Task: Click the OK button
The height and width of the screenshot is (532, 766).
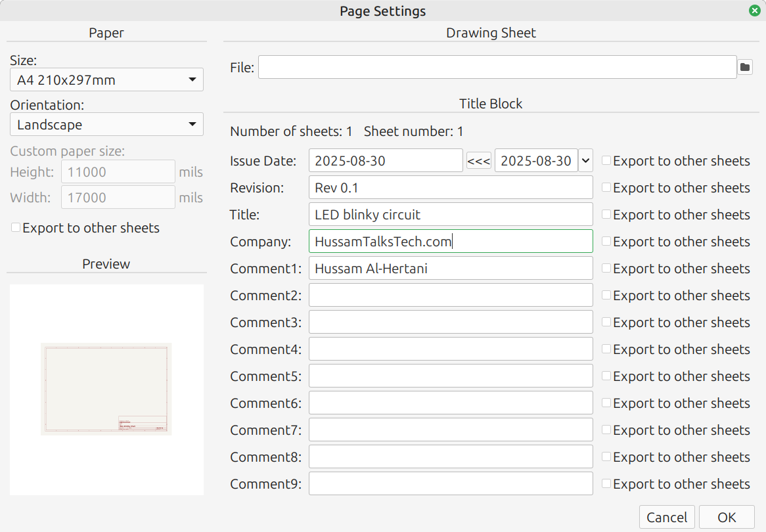Action: click(x=727, y=517)
